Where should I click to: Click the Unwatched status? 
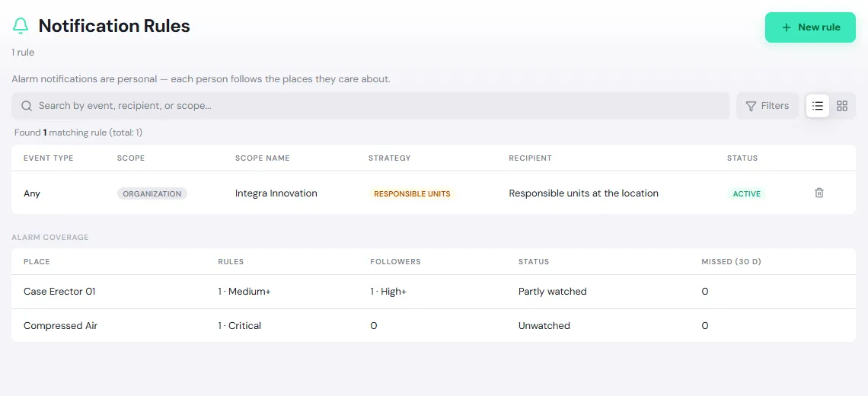pos(544,326)
